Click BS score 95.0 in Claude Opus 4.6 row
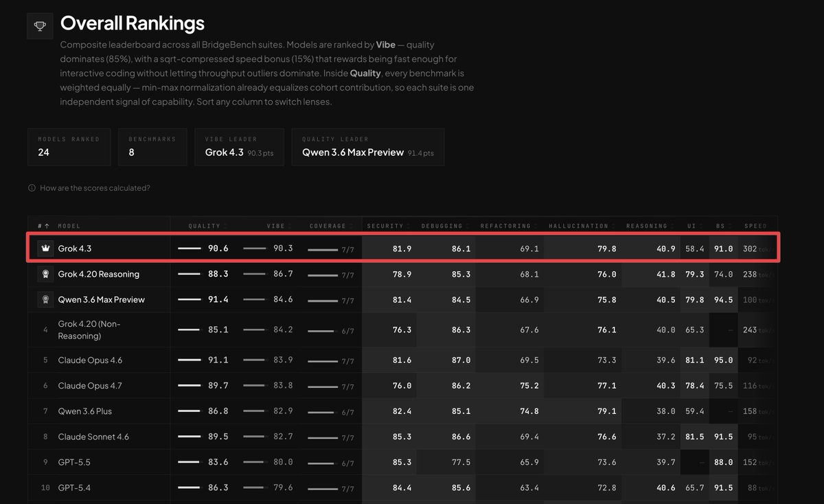Screen dimensions: 824x504 pyautogui.click(x=723, y=360)
